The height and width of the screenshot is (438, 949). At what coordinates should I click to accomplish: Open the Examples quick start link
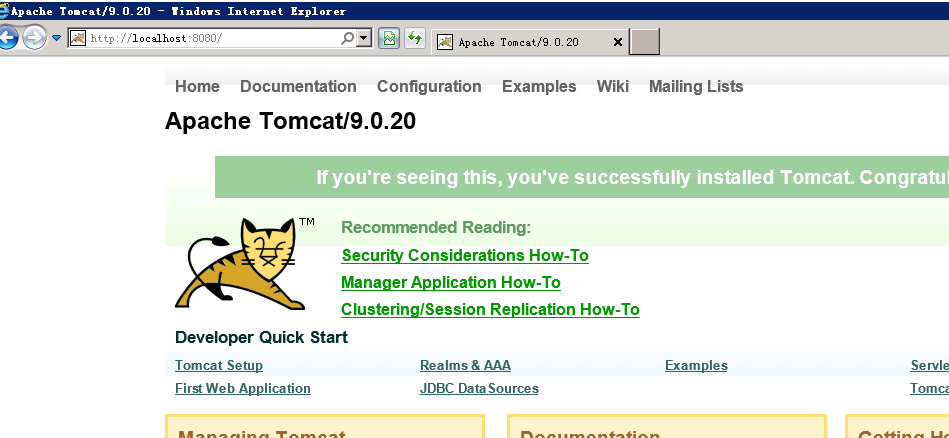point(696,365)
